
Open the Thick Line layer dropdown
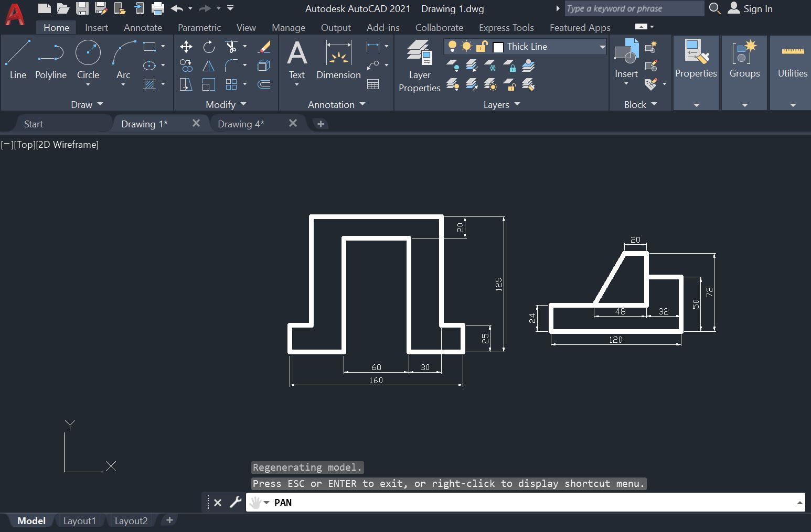tap(602, 46)
